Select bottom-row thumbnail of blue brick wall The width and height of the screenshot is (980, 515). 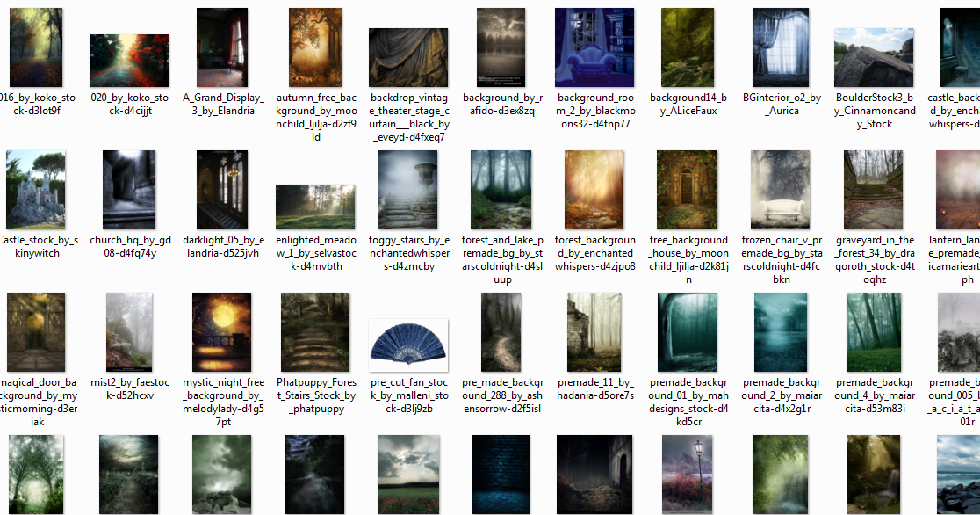coord(501,475)
